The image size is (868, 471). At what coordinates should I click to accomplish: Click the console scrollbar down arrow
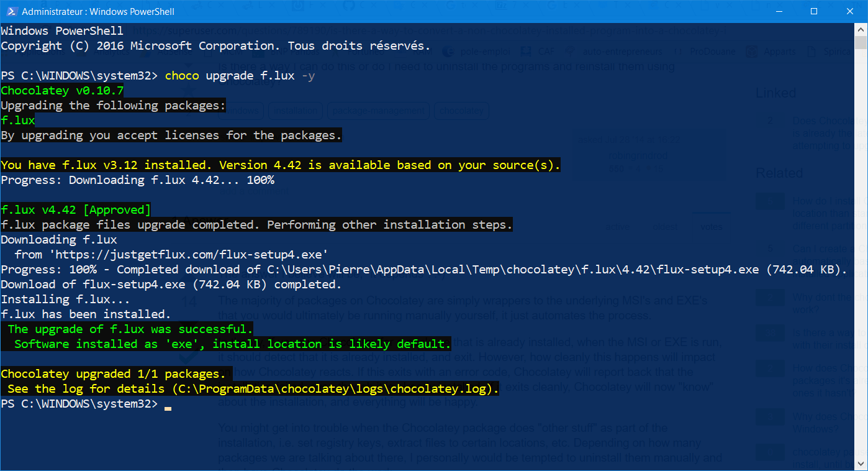[861, 465]
